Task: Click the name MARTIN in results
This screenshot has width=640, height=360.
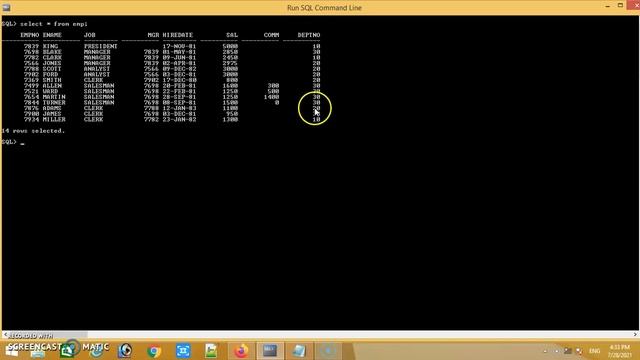Action: 54,97
